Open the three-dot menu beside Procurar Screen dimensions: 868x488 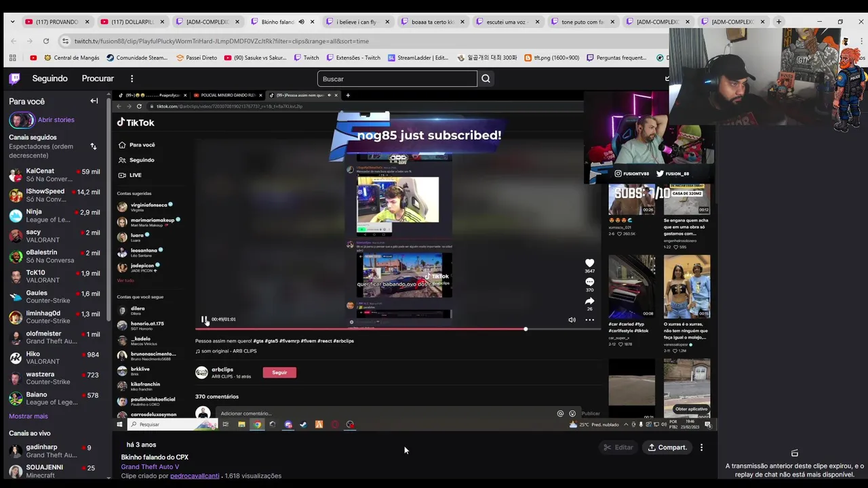click(132, 79)
